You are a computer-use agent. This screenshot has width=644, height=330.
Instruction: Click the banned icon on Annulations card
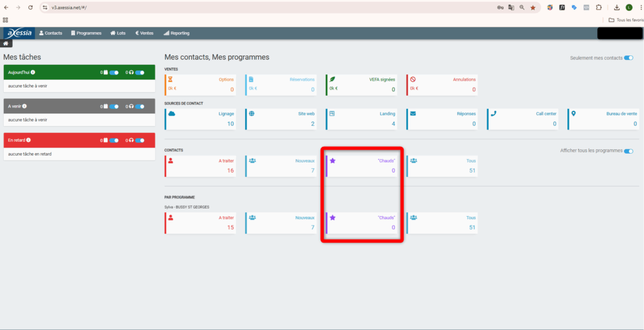[x=413, y=79]
